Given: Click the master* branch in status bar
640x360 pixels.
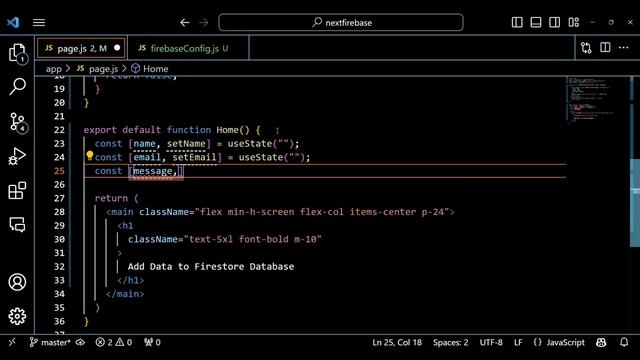Looking at the screenshot, I should click(x=50, y=342).
